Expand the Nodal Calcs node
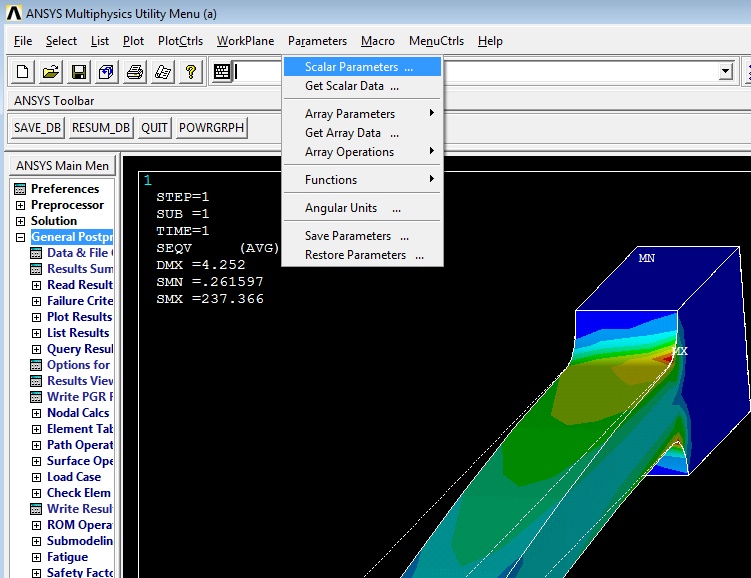Viewport: 751px width, 578px height. [36, 413]
